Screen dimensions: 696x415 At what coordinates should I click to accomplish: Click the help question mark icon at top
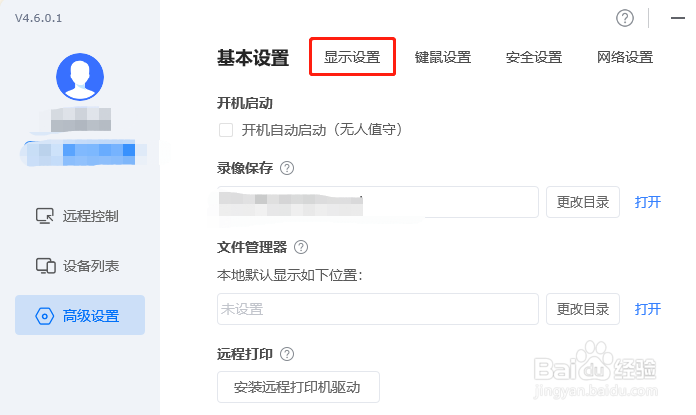(625, 18)
